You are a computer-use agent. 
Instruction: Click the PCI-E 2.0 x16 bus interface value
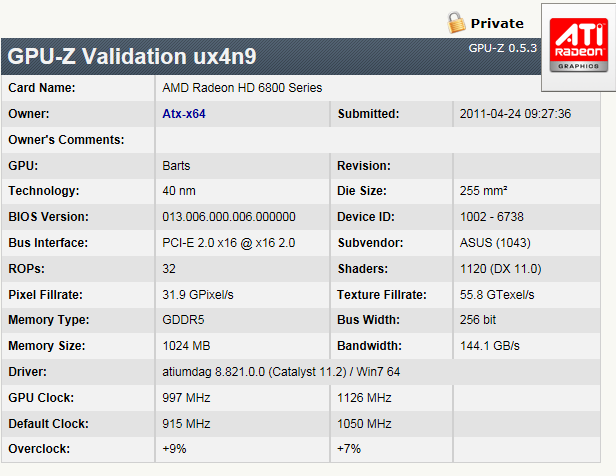click(x=229, y=243)
